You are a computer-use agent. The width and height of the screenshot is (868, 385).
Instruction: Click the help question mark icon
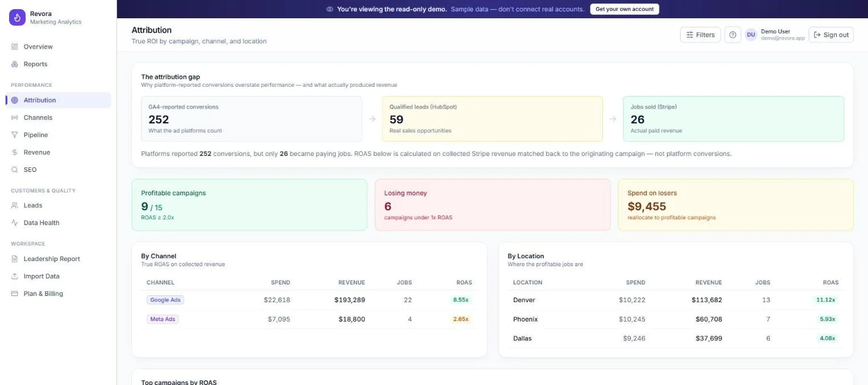click(733, 35)
